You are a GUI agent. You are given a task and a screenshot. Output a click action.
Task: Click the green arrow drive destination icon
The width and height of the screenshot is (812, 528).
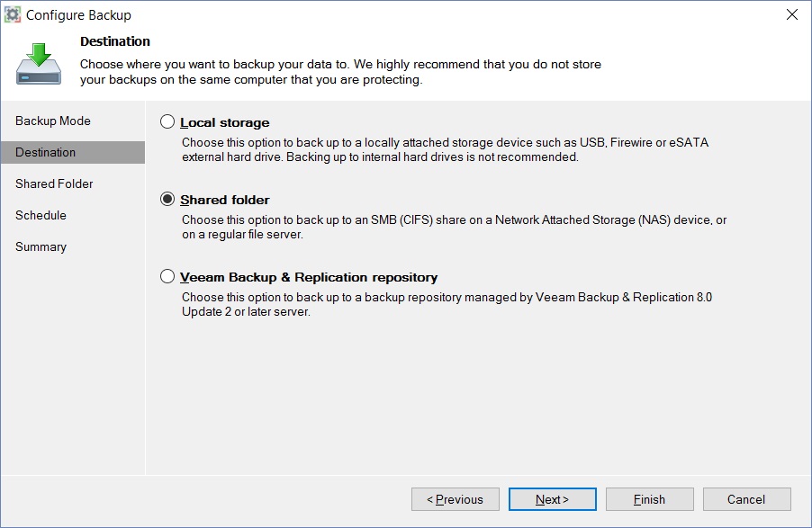[39, 64]
